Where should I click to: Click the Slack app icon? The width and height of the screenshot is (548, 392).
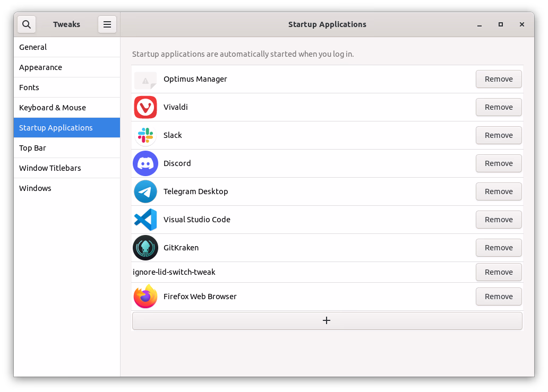point(145,135)
